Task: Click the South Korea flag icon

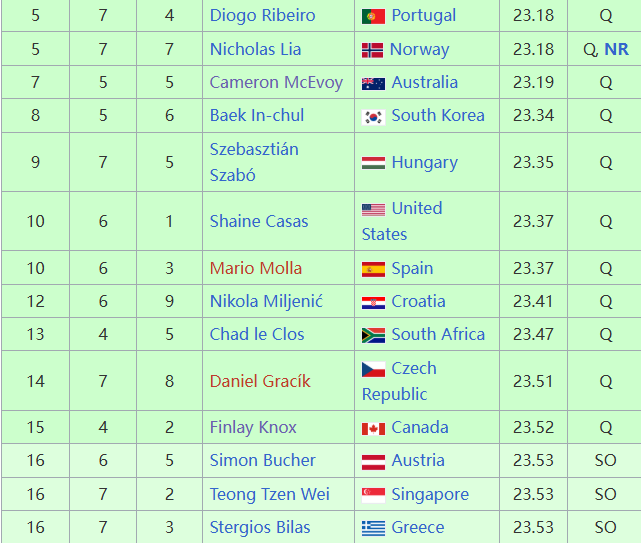Action: (373, 117)
